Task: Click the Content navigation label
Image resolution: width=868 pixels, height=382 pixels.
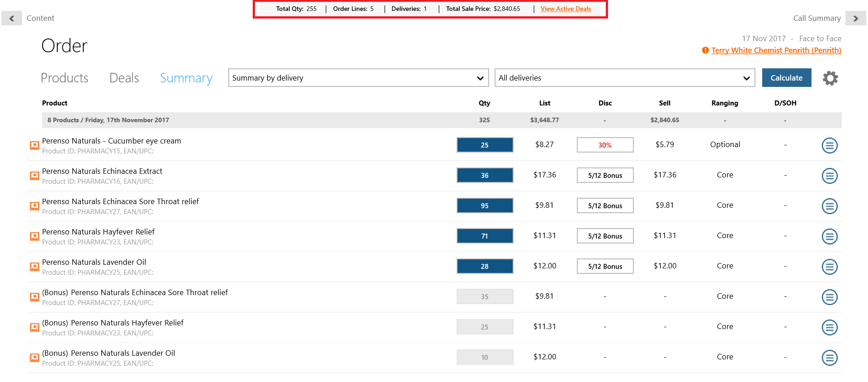Action: tap(40, 18)
